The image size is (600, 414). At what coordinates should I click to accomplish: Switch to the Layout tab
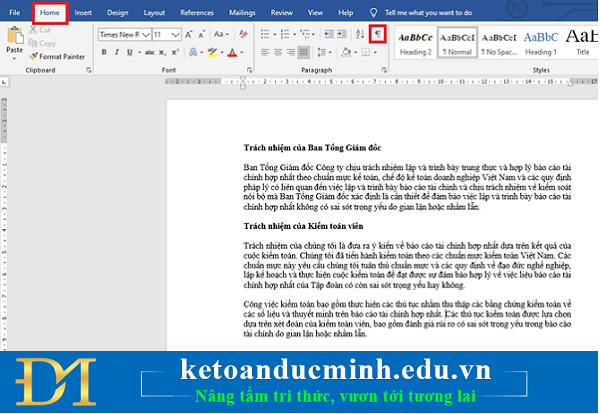[x=154, y=13]
